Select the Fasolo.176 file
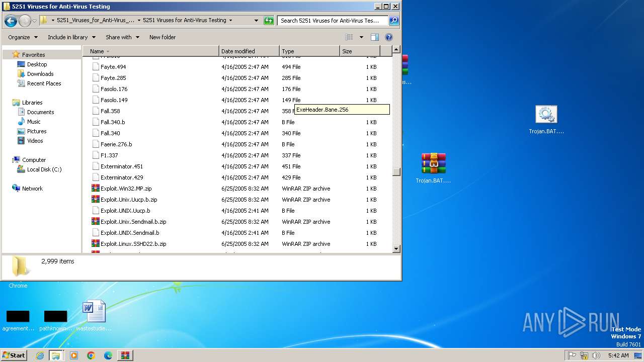This screenshot has height=362, width=644. (x=114, y=89)
